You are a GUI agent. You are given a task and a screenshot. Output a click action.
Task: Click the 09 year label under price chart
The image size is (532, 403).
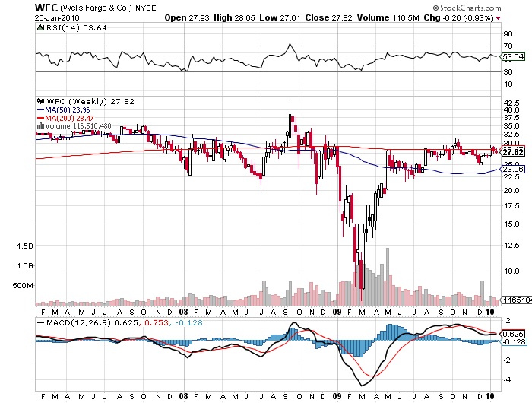[x=337, y=312]
